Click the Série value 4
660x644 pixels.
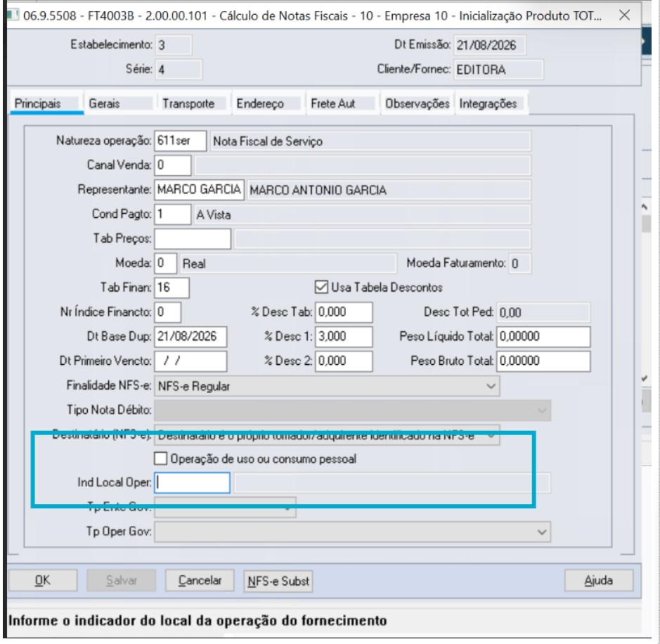coord(179,69)
